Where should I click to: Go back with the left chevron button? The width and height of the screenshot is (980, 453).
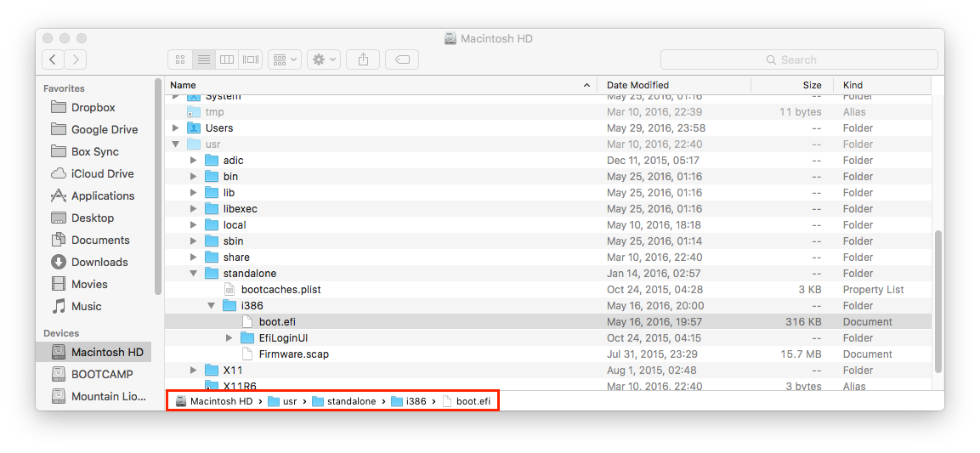(54, 59)
